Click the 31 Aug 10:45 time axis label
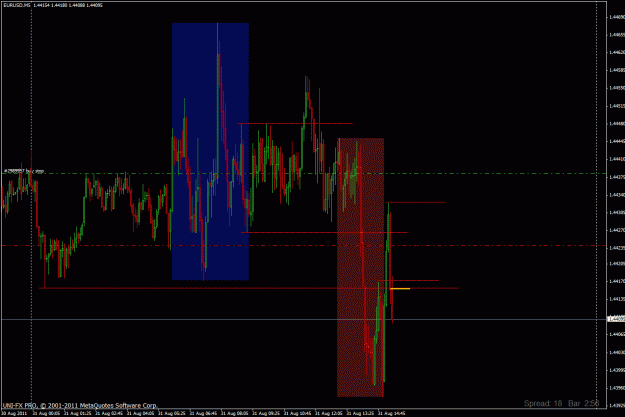This screenshot has width=625, height=417. [x=298, y=413]
